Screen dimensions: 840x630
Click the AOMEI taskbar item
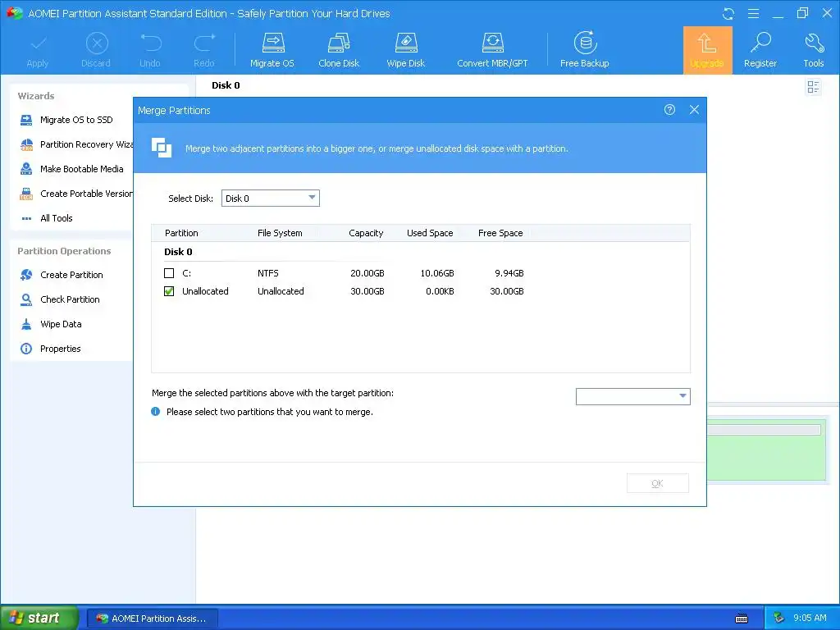click(x=152, y=619)
